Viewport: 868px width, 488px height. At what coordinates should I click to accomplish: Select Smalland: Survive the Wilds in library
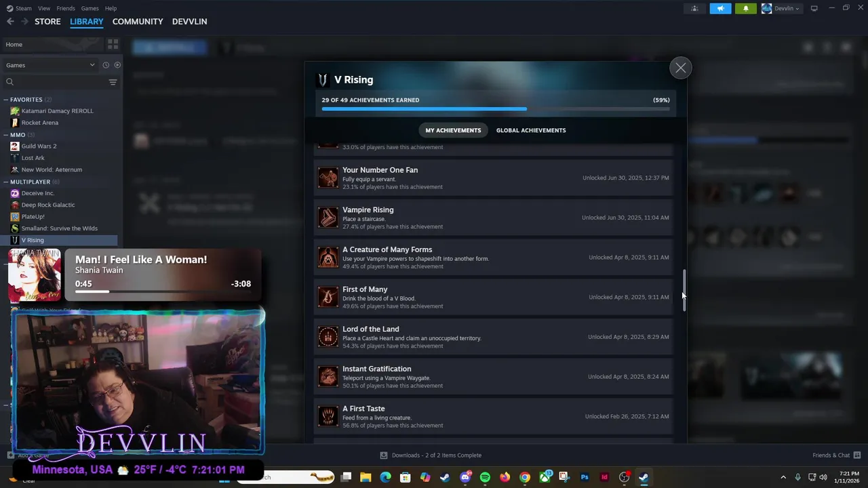(59, 228)
